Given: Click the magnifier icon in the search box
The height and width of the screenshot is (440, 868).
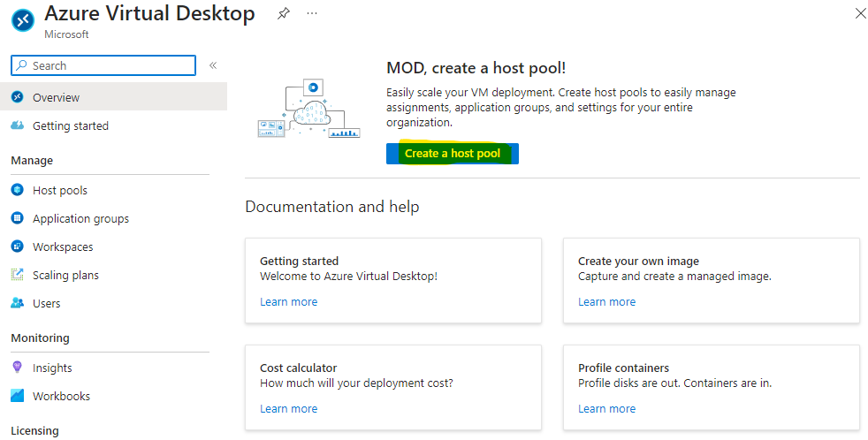Looking at the screenshot, I should pyautogui.click(x=21, y=65).
